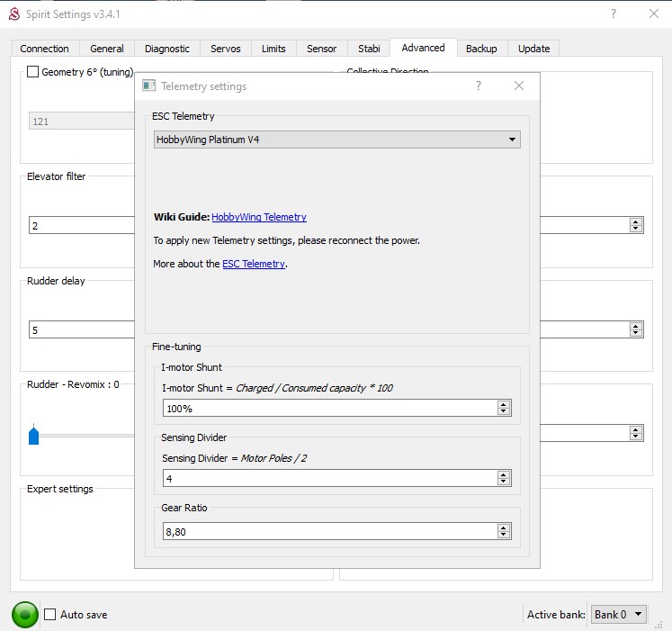The height and width of the screenshot is (631, 672).
Task: Follow the ESC Telemetry link
Action: click(254, 264)
